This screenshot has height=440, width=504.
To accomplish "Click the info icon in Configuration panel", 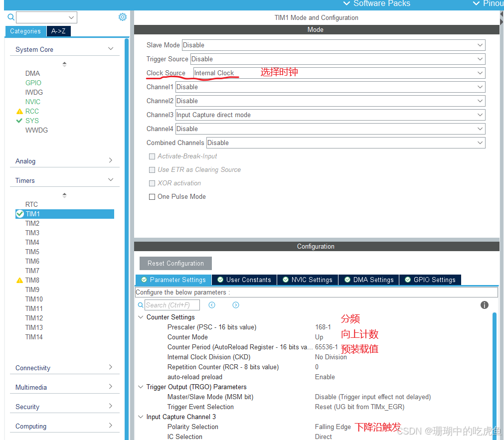I will pos(485,305).
